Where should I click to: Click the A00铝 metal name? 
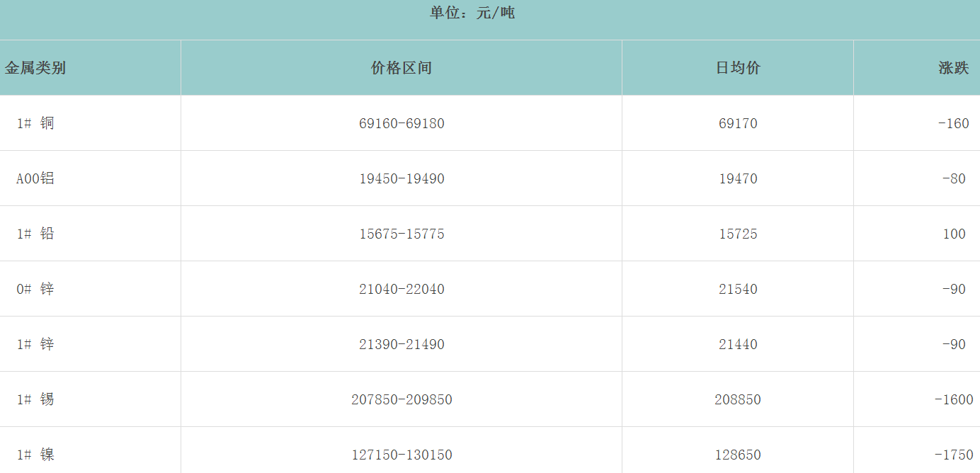click(35, 178)
